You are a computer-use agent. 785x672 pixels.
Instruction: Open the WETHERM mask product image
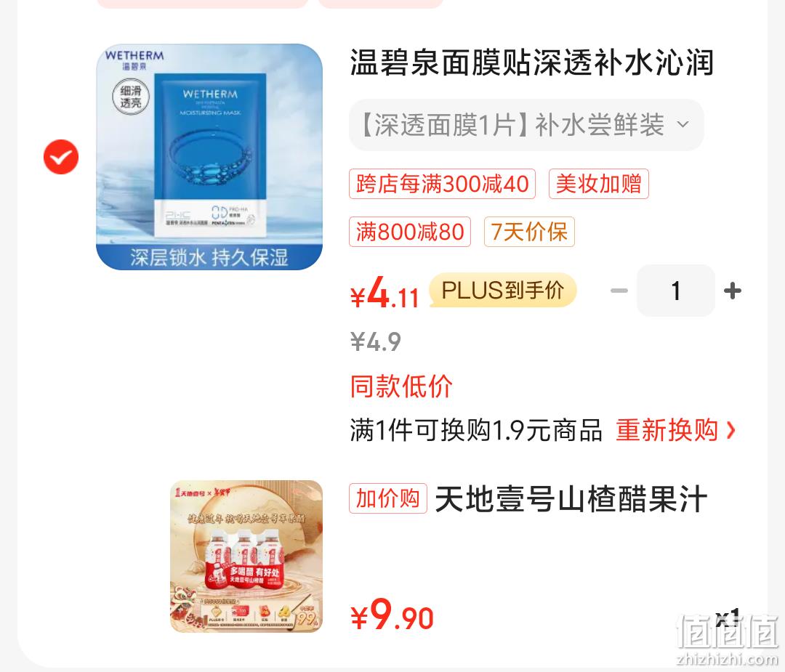209,157
